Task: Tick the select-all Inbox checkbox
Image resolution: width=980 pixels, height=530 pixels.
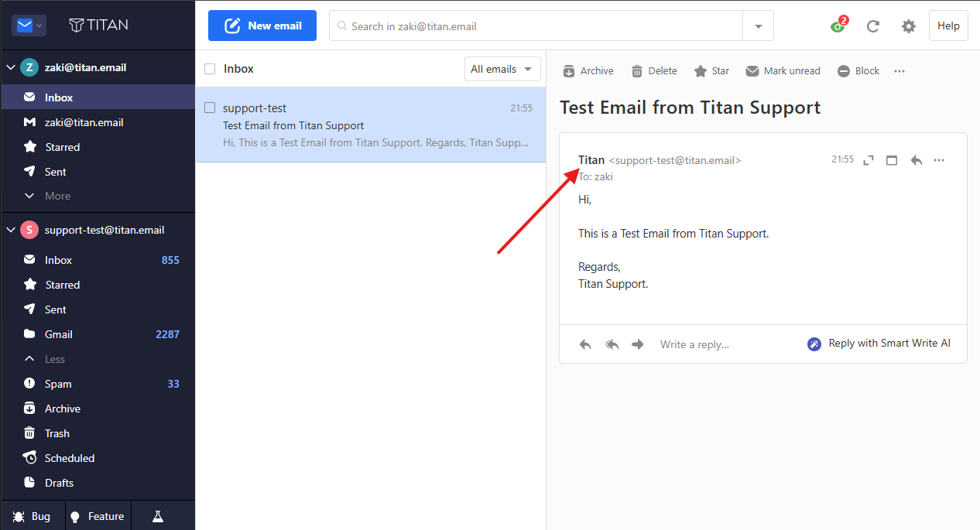Action: 210,69
